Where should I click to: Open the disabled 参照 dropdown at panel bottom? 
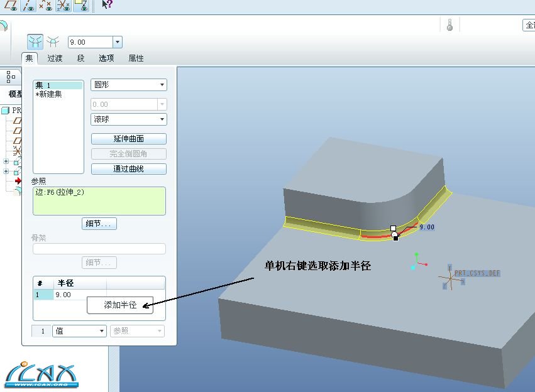pyautogui.click(x=137, y=331)
